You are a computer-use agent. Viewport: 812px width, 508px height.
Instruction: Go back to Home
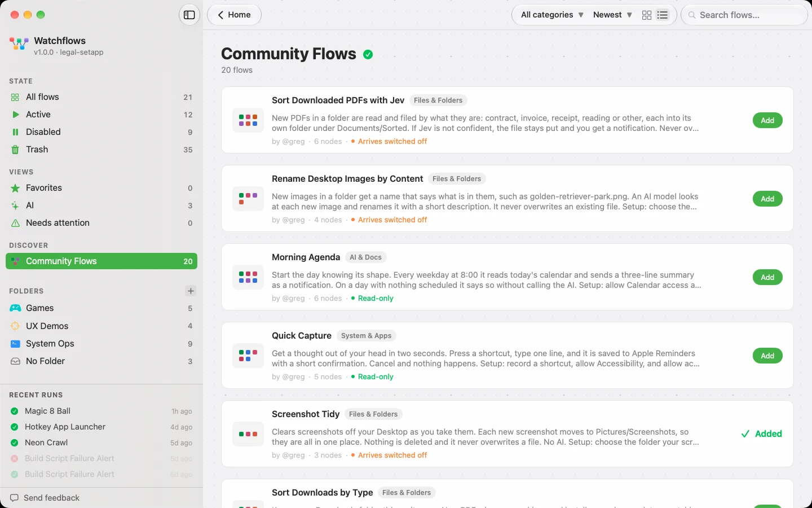(x=234, y=15)
